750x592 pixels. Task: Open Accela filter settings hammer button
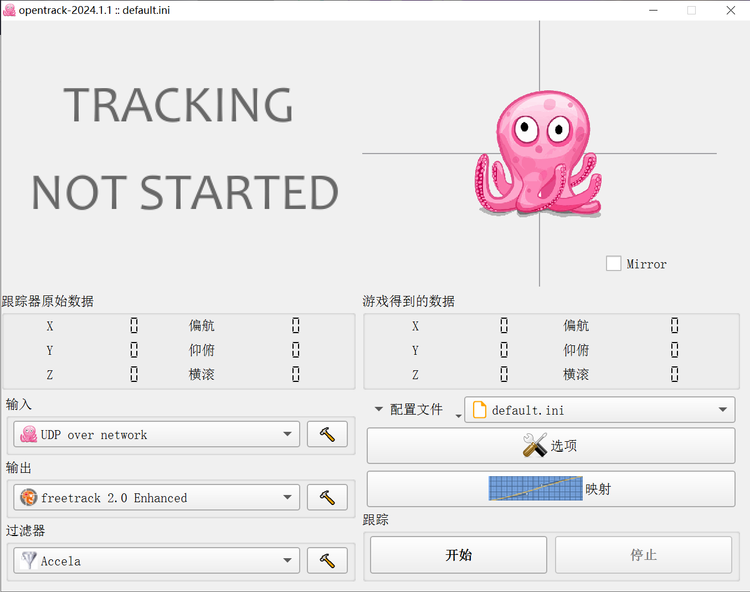click(x=327, y=560)
